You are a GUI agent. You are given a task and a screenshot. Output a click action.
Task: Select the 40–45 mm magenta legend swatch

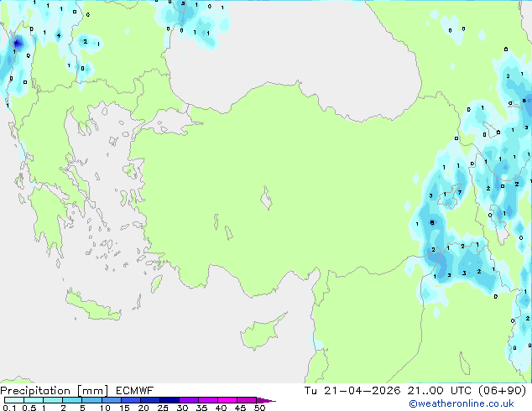(x=227, y=400)
